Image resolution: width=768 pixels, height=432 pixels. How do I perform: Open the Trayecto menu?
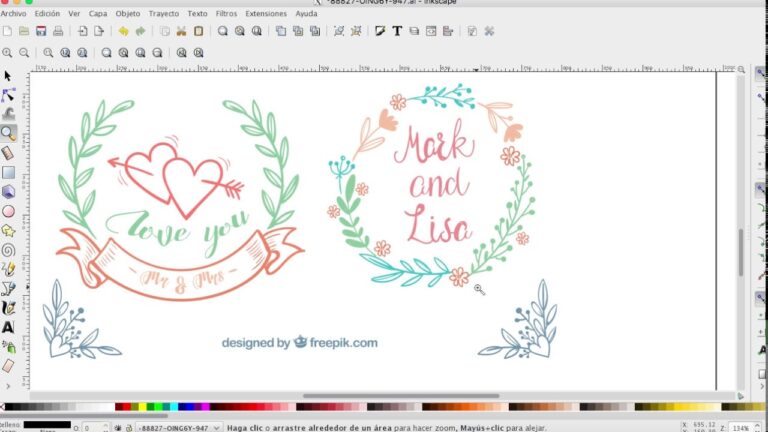point(164,14)
